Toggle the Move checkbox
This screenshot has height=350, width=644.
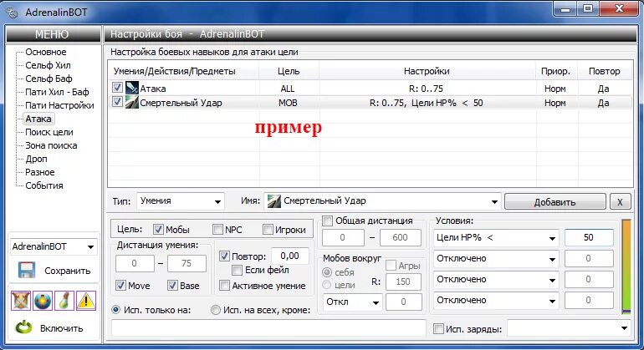120,286
